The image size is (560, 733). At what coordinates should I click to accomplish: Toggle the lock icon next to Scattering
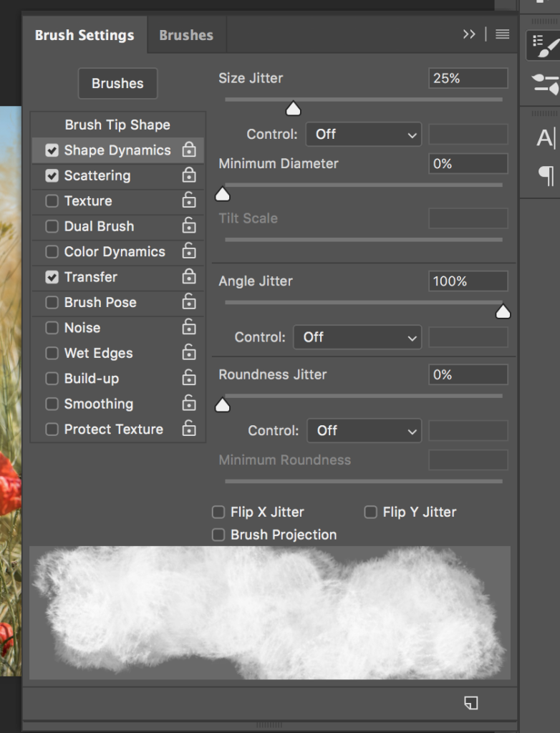coord(189,175)
